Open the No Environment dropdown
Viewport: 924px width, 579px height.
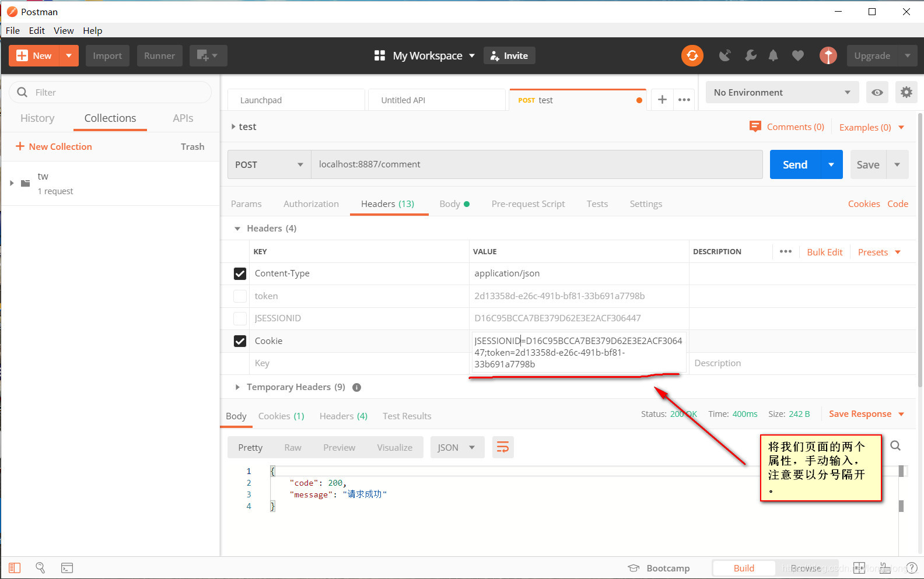(782, 92)
